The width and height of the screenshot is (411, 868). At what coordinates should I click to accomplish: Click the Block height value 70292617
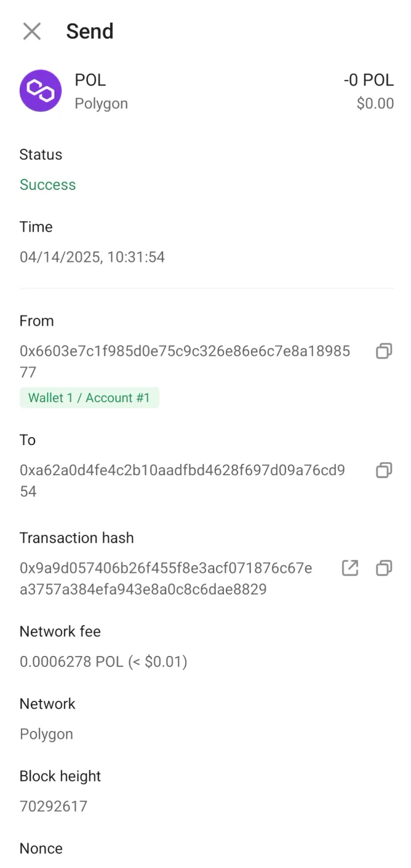pos(54,806)
